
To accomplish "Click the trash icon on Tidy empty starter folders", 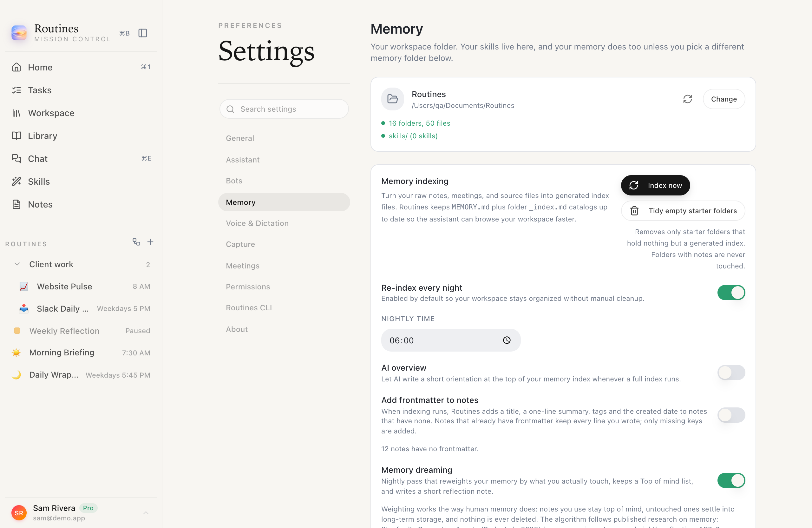I will click(634, 211).
